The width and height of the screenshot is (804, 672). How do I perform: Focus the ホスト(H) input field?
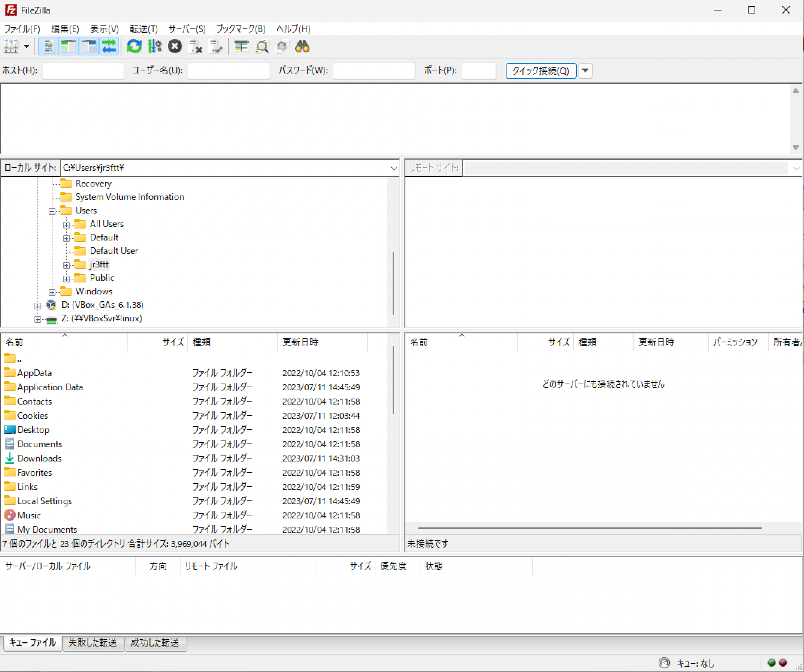[x=83, y=70]
